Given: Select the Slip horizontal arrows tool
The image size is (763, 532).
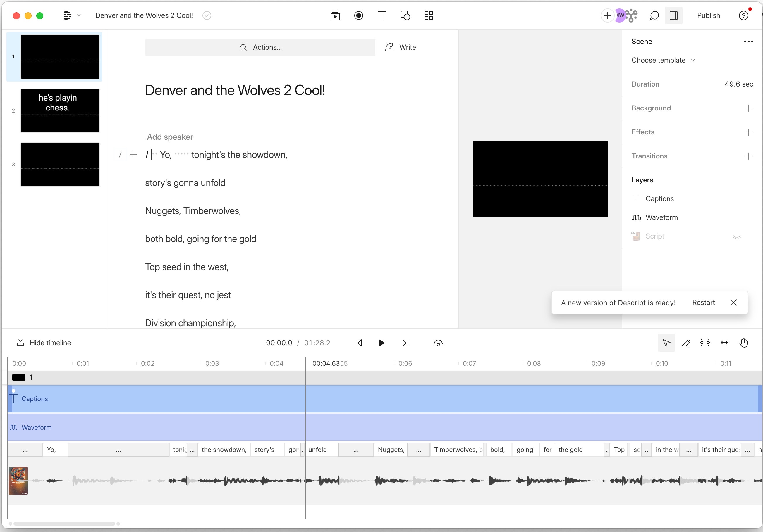Looking at the screenshot, I should tap(724, 343).
